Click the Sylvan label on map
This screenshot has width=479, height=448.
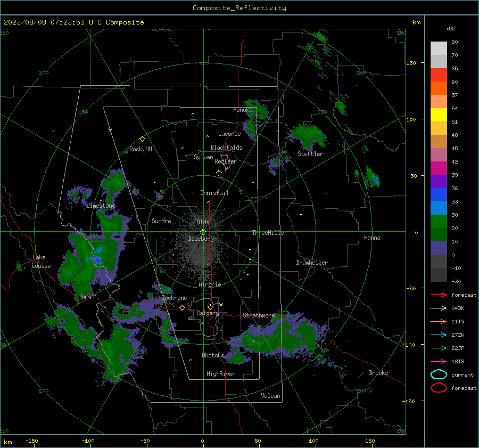pyautogui.click(x=203, y=157)
